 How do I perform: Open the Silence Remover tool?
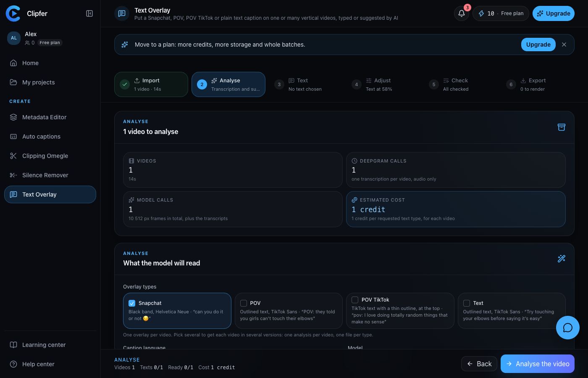click(50, 175)
